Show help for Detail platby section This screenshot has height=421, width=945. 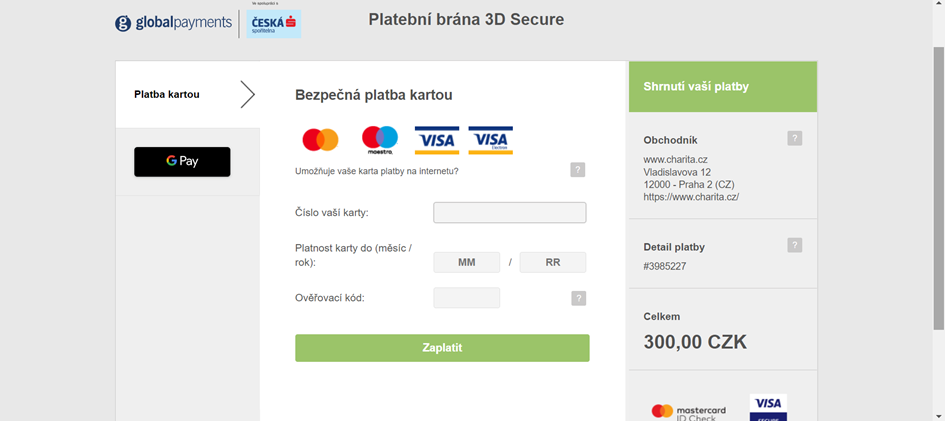(x=794, y=245)
